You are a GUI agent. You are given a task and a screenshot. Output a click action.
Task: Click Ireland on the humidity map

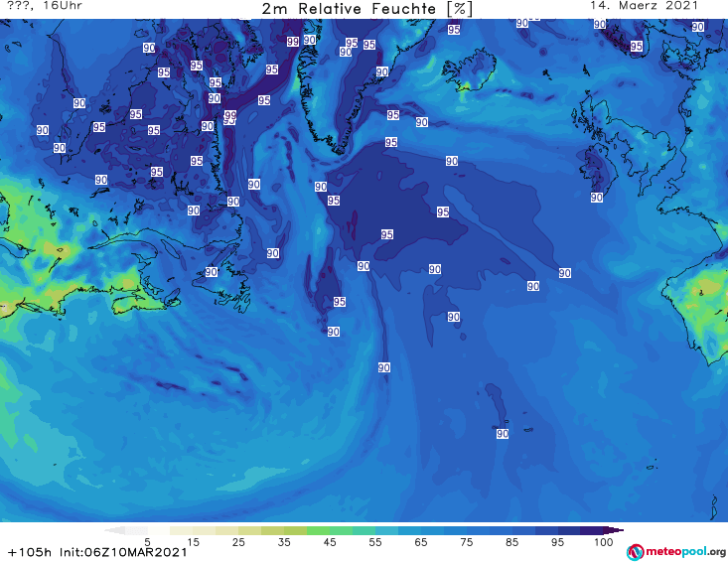598,168
